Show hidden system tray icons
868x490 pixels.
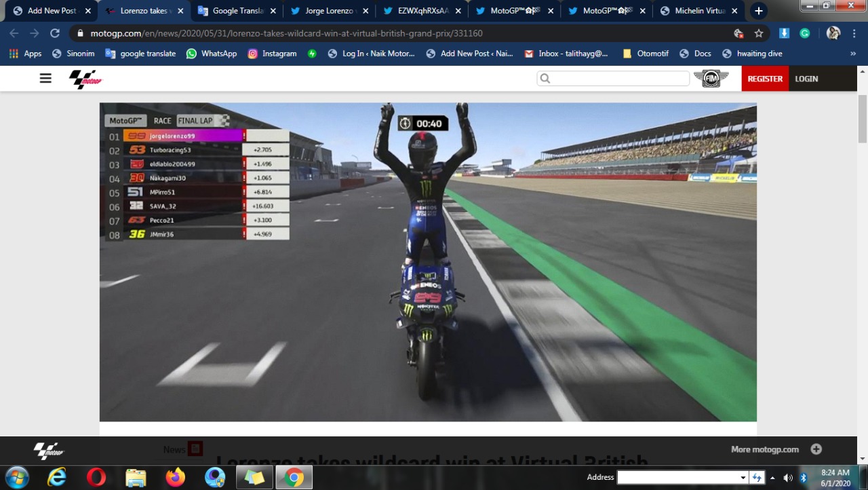click(772, 477)
